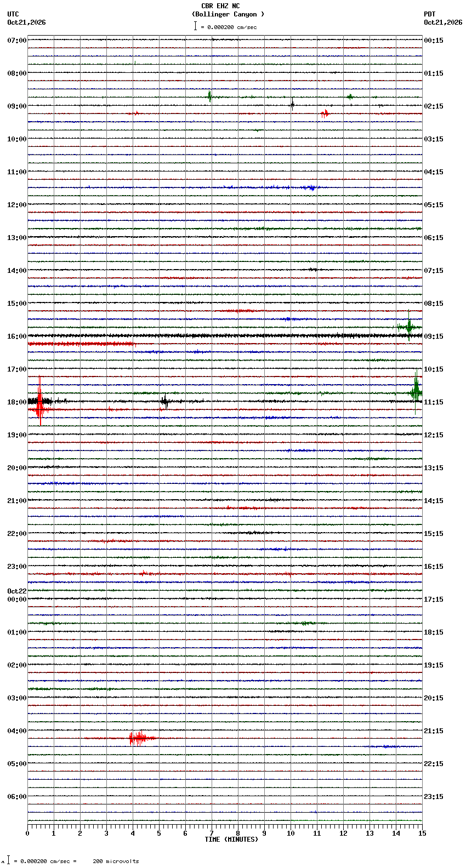The image size is (466, 868).
Task: Click the PDT time label '09:15'
Action: coord(434,336)
